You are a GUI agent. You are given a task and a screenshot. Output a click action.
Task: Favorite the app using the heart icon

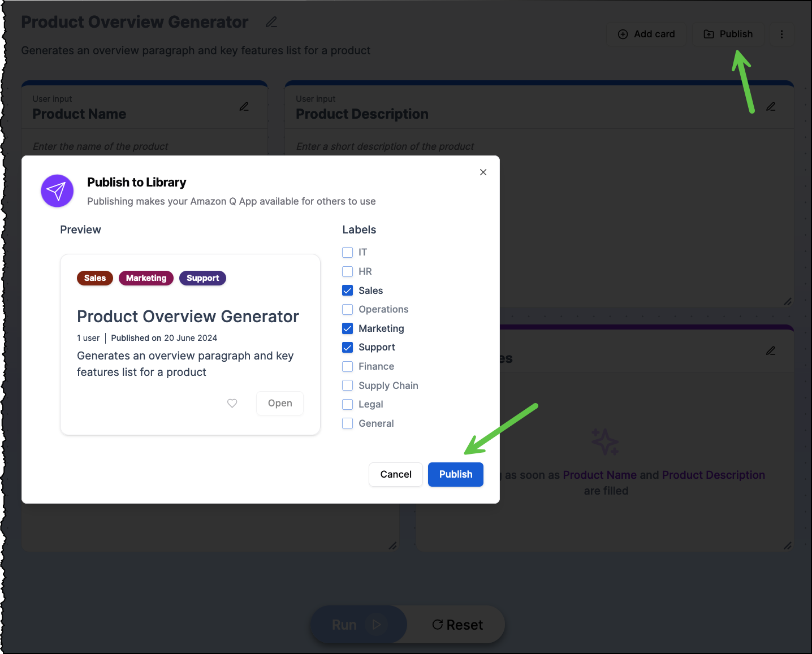[x=232, y=403]
